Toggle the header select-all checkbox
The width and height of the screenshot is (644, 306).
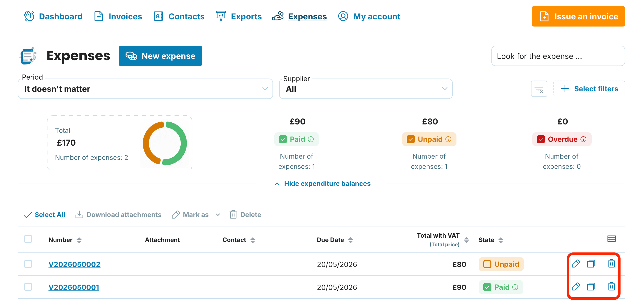coord(28,239)
